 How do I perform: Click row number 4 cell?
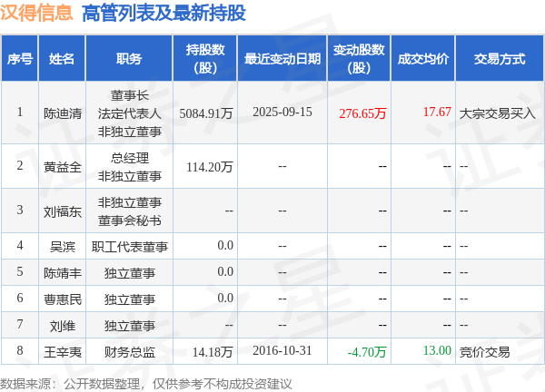click(20, 246)
